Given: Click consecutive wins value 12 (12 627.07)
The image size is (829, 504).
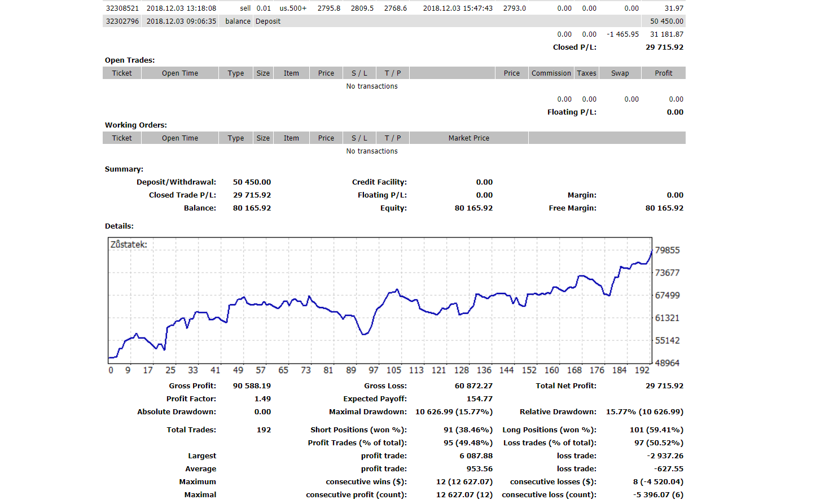Looking at the screenshot, I should coord(464,482).
